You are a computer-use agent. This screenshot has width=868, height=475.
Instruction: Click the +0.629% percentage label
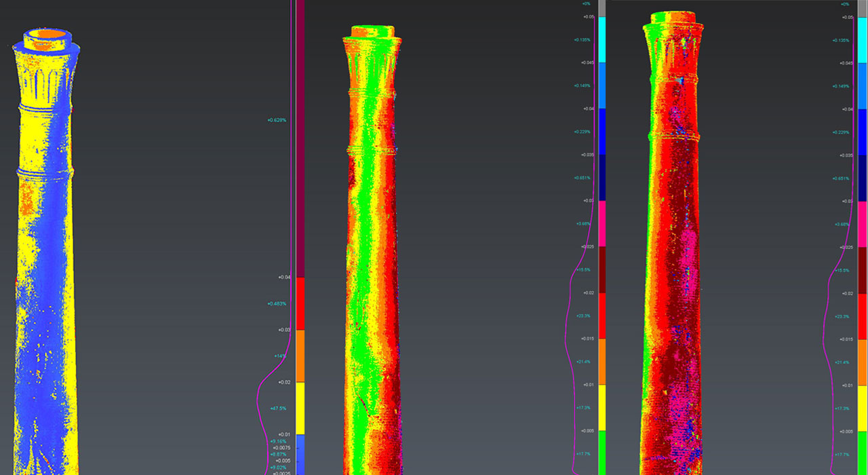click(x=277, y=120)
